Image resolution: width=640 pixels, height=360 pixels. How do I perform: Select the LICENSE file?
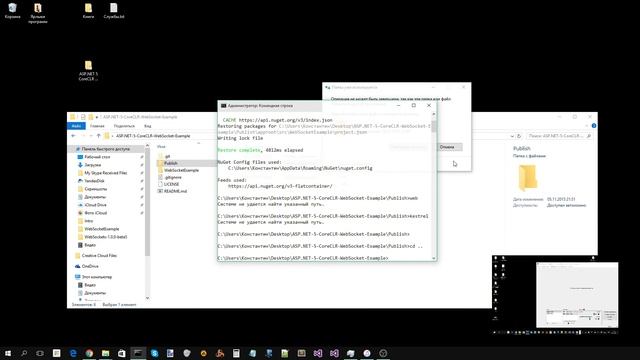click(x=171, y=184)
